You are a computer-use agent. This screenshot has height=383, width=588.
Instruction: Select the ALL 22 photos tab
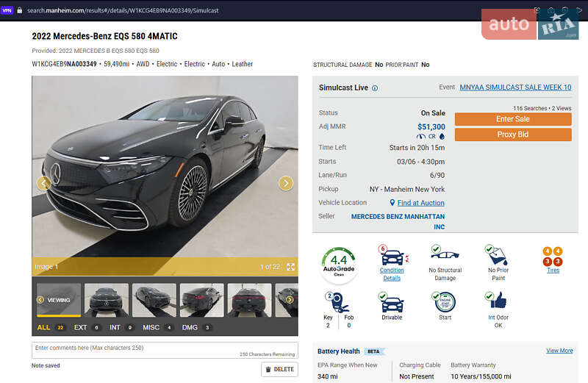pos(51,327)
